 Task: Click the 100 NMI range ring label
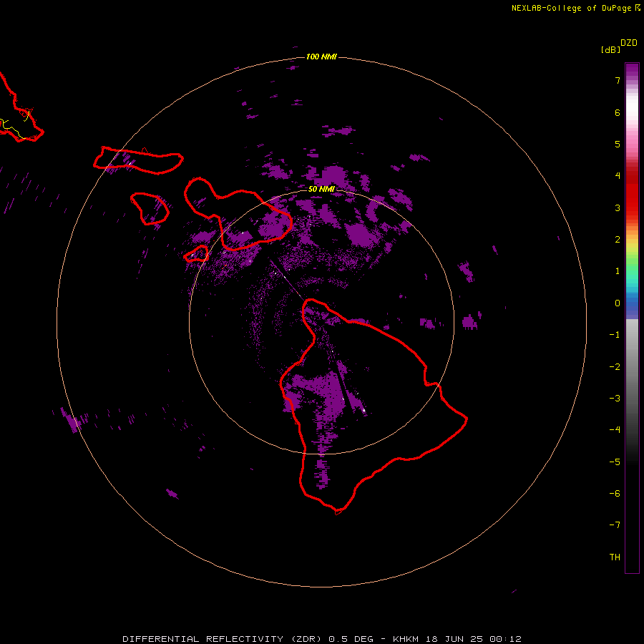tap(321, 57)
